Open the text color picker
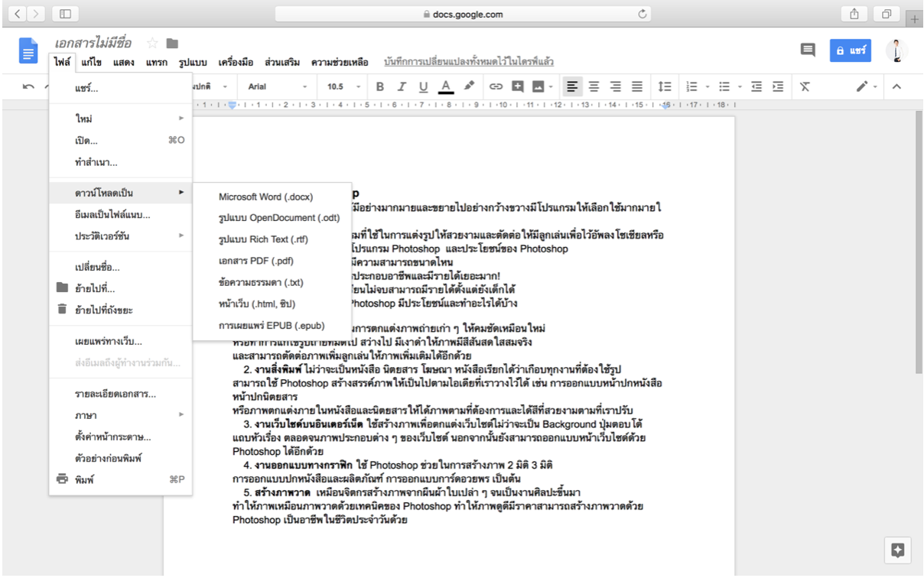Image resolution: width=924 pixels, height=578 pixels. 447,87
